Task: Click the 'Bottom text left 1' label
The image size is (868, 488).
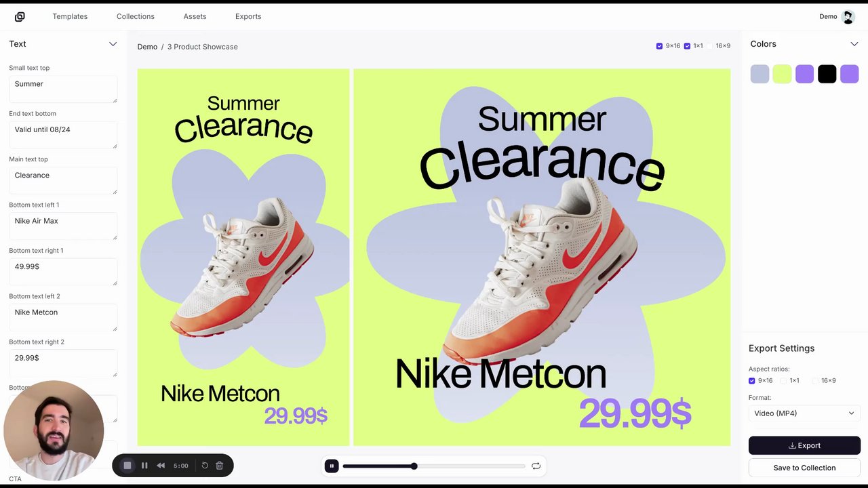Action: click(34, 205)
